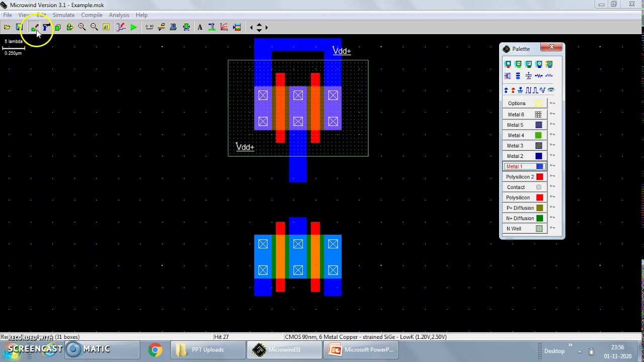Activate the Zoom Out magnifier
Screen dimensions: 644x362
point(94,27)
